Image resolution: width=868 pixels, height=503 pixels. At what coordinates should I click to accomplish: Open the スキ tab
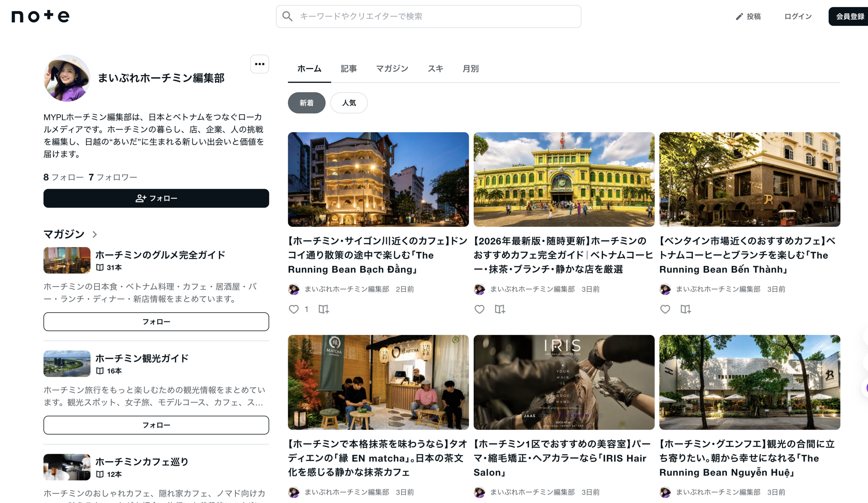pyautogui.click(x=435, y=69)
